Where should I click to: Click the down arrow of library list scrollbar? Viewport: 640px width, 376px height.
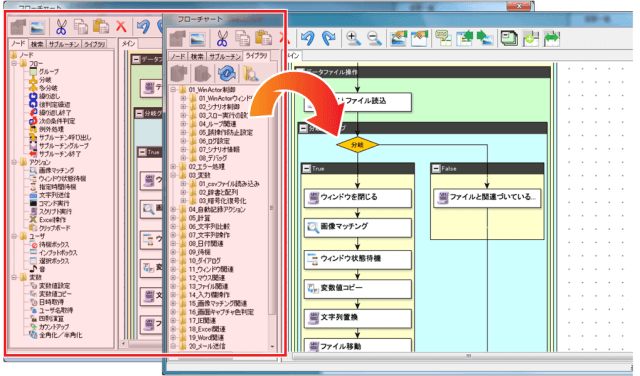pyautogui.click(x=272, y=346)
